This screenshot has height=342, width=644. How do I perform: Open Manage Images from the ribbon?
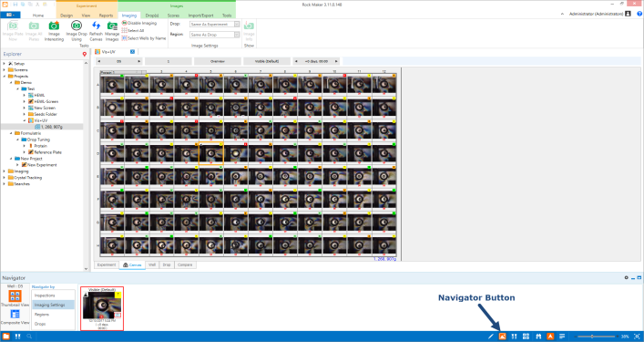pyautogui.click(x=112, y=26)
